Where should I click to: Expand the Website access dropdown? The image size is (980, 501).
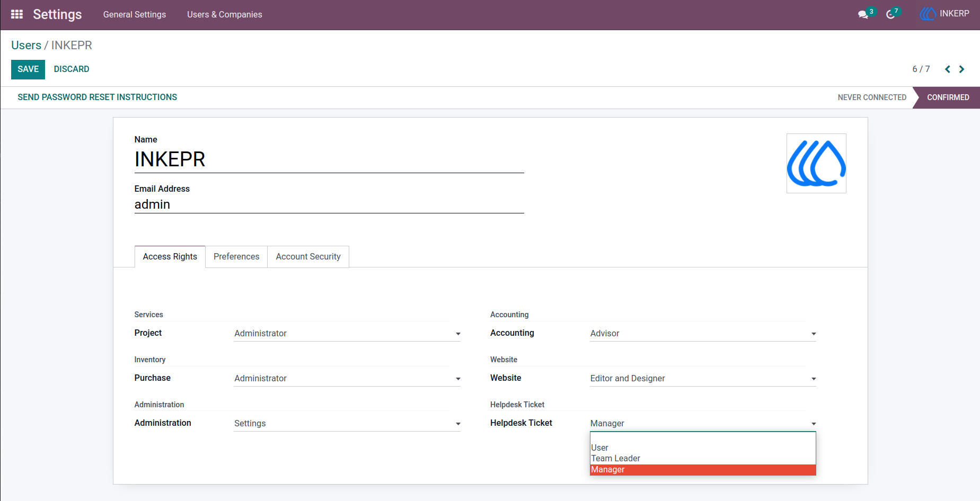703,378
